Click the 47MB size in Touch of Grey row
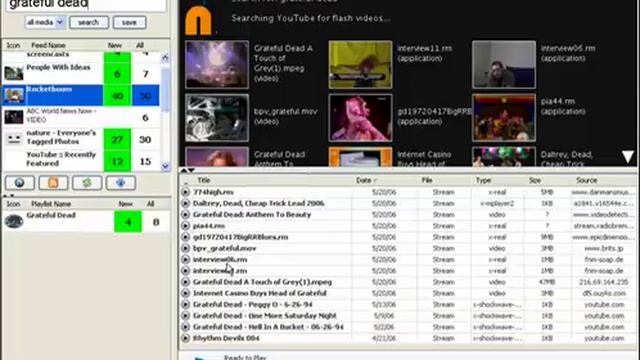 [547, 282]
